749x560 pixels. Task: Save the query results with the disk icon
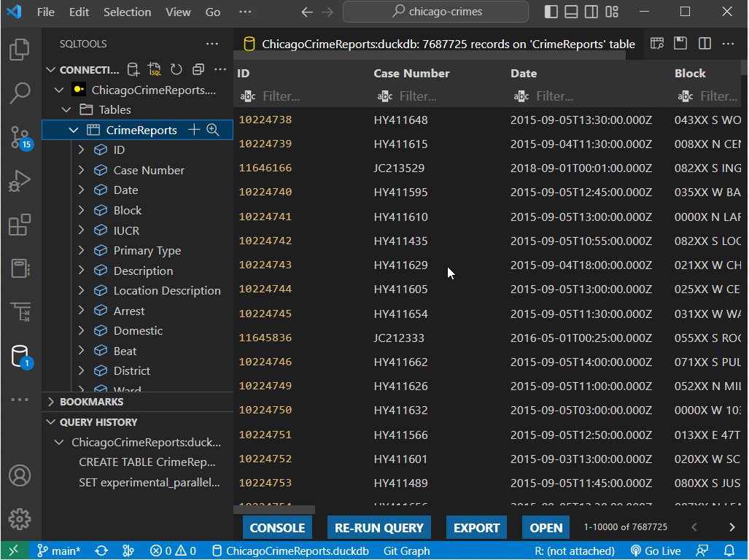pos(680,44)
